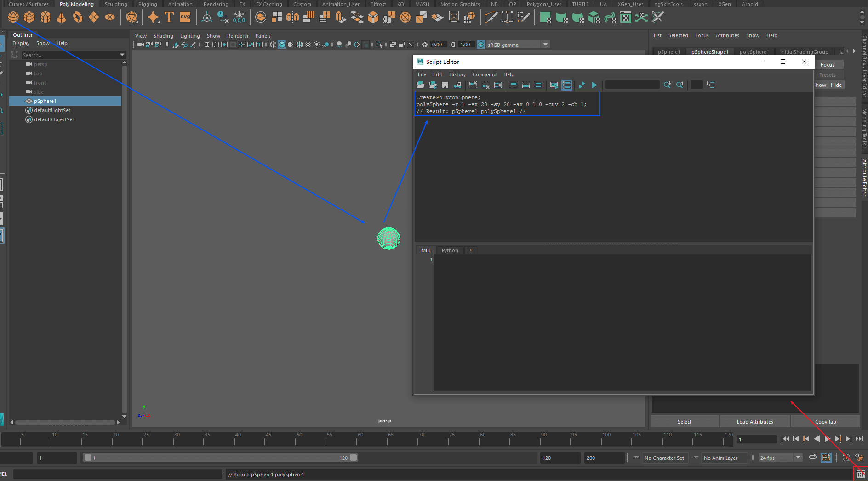Click the Script Editor search input field
The image size is (868, 481).
(633, 85)
